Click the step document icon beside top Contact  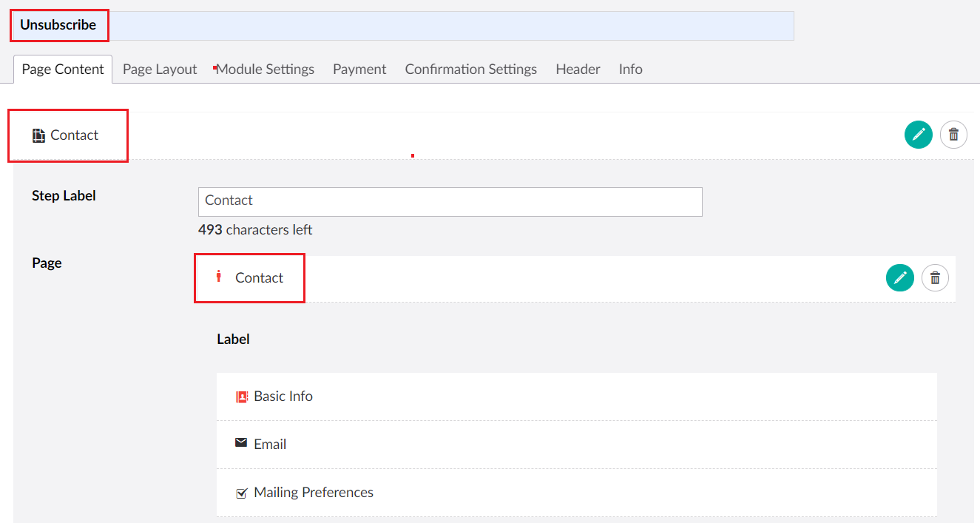(x=38, y=135)
